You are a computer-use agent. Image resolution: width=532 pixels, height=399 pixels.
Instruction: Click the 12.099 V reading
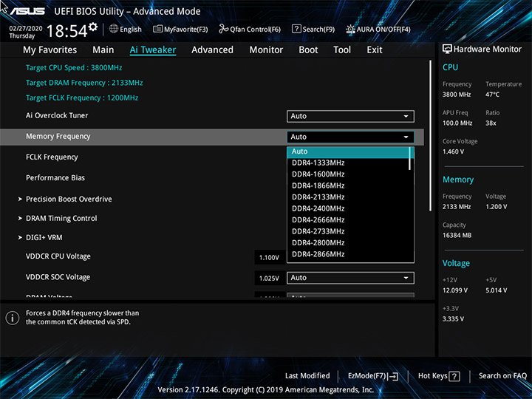[454, 290]
